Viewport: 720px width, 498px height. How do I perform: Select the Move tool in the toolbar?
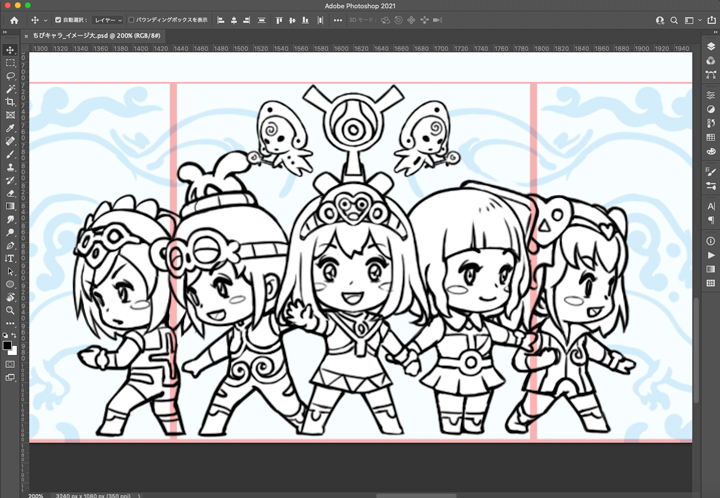pyautogui.click(x=10, y=50)
